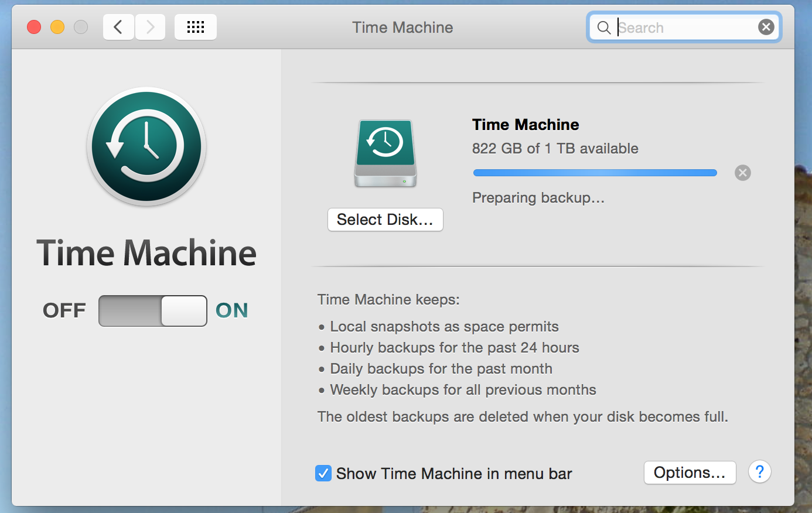Open help with the question mark button
The width and height of the screenshot is (812, 513).
(760, 471)
